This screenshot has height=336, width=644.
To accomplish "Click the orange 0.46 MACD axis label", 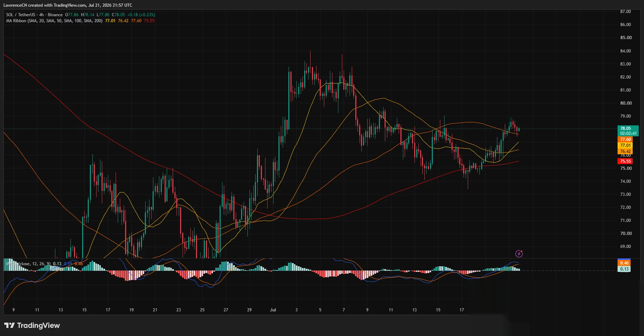I will point(624,263).
